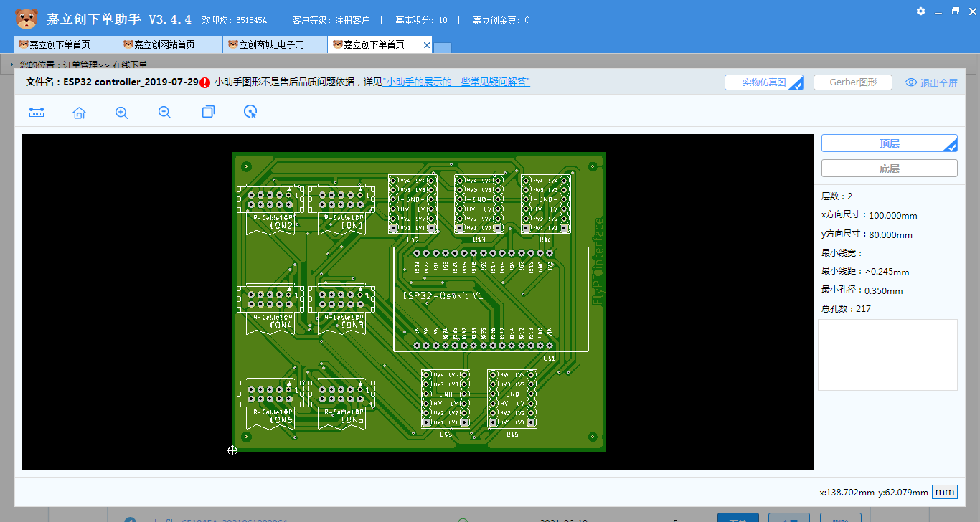Screen dimensions: 980x522
Task: Click the welcome user ID 651845A
Action: coord(251,20)
